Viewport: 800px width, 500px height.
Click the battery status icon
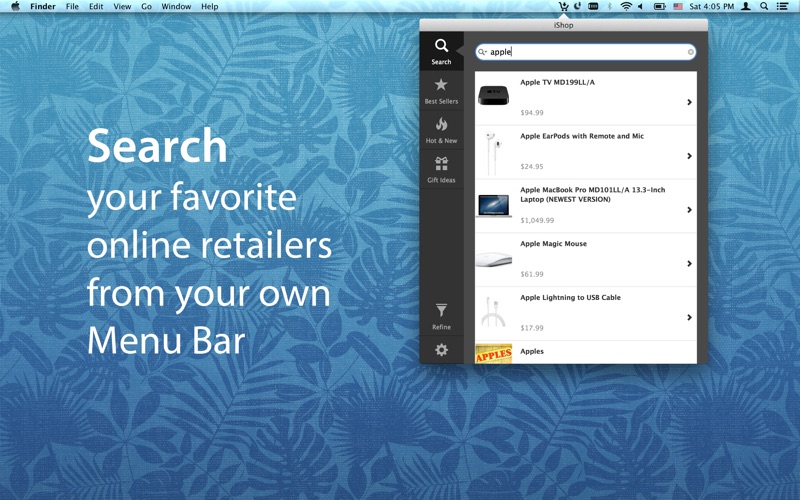[659, 6]
